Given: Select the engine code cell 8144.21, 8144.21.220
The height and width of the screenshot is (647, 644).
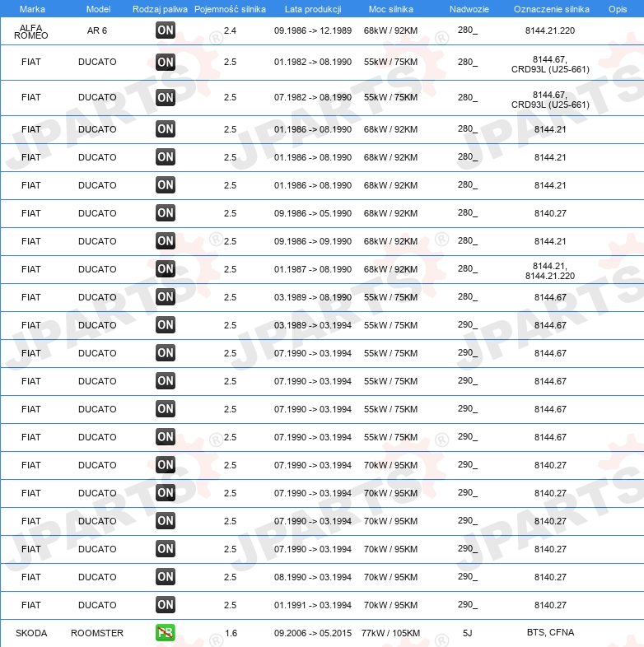Looking at the screenshot, I should tap(550, 271).
